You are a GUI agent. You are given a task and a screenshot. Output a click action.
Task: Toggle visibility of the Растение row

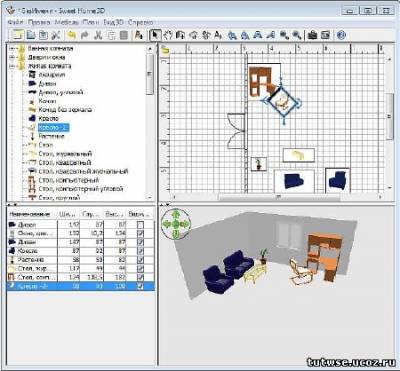[x=140, y=259]
